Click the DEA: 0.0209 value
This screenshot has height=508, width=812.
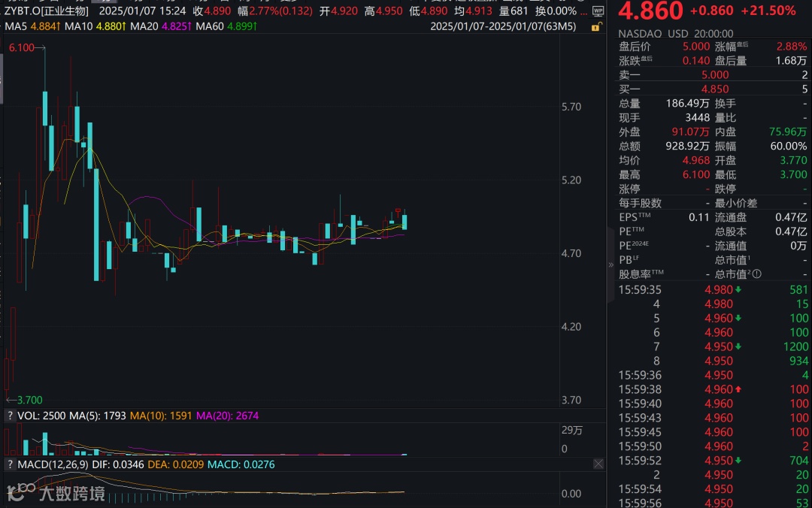coord(175,464)
